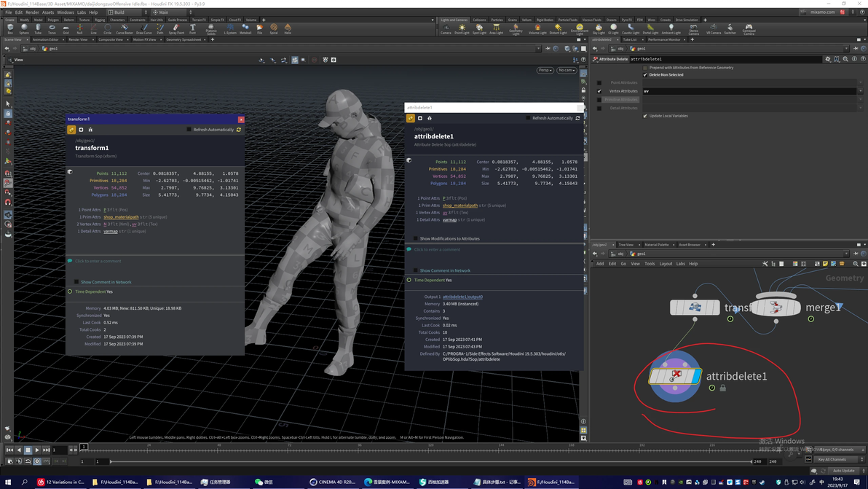Screen dimensions: 868x489
Task: Click the Auto Update button
Action: coord(843,471)
